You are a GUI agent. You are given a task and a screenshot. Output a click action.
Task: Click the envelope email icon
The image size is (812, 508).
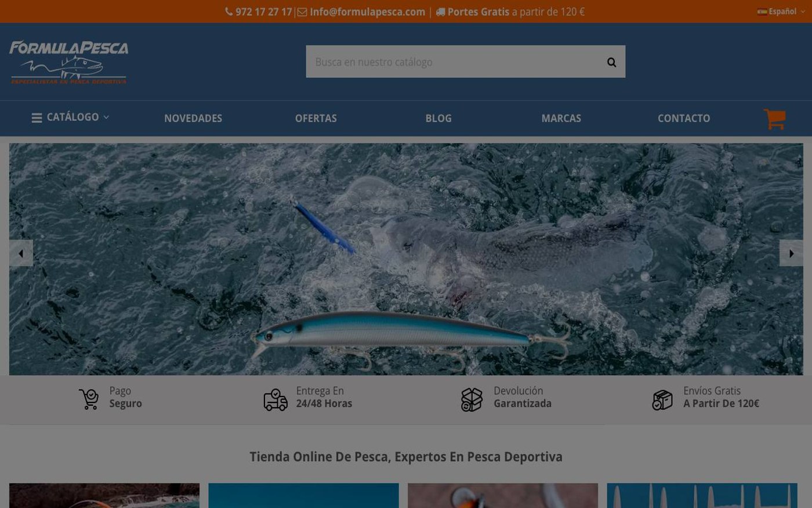302,12
